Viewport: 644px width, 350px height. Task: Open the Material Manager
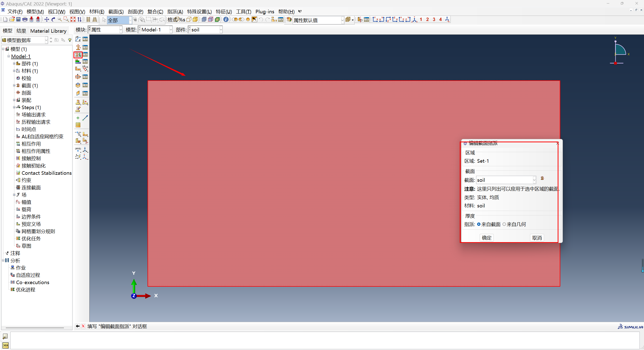85,39
